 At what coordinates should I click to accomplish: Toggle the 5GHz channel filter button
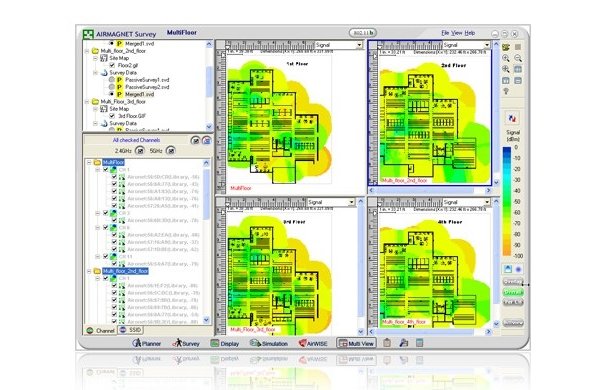click(x=171, y=151)
